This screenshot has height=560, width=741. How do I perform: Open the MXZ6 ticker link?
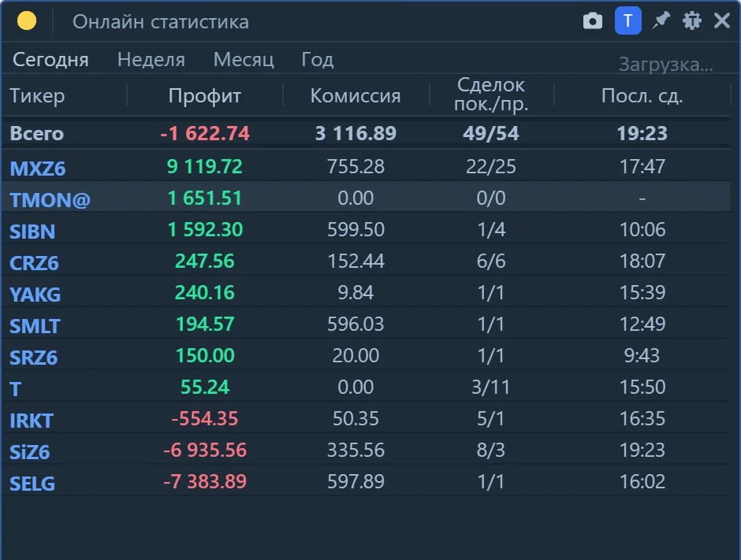pos(38,169)
